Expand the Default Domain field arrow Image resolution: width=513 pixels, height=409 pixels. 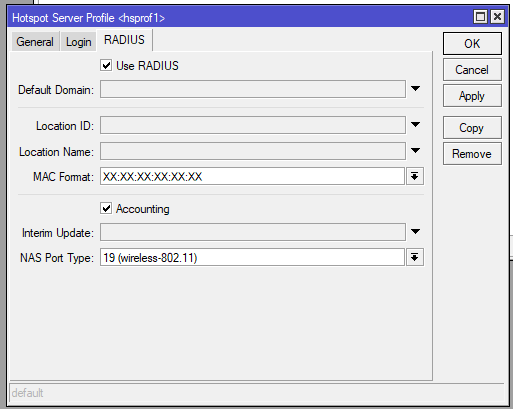pos(415,89)
